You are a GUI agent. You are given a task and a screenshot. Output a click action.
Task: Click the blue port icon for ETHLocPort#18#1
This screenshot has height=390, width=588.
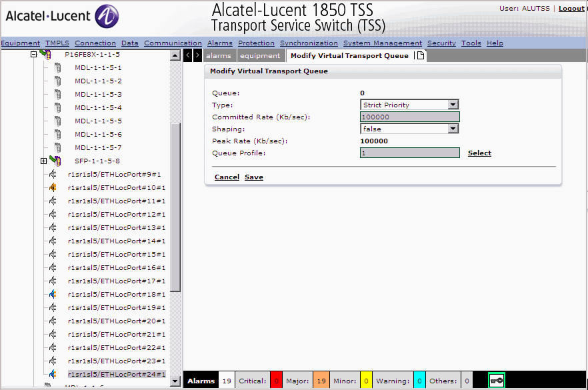pos(53,295)
